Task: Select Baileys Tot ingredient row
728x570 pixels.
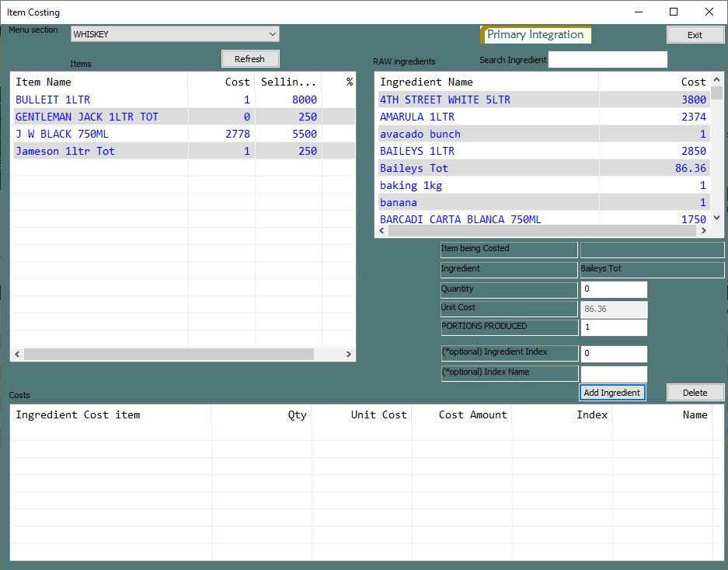Action: pyautogui.click(x=543, y=168)
